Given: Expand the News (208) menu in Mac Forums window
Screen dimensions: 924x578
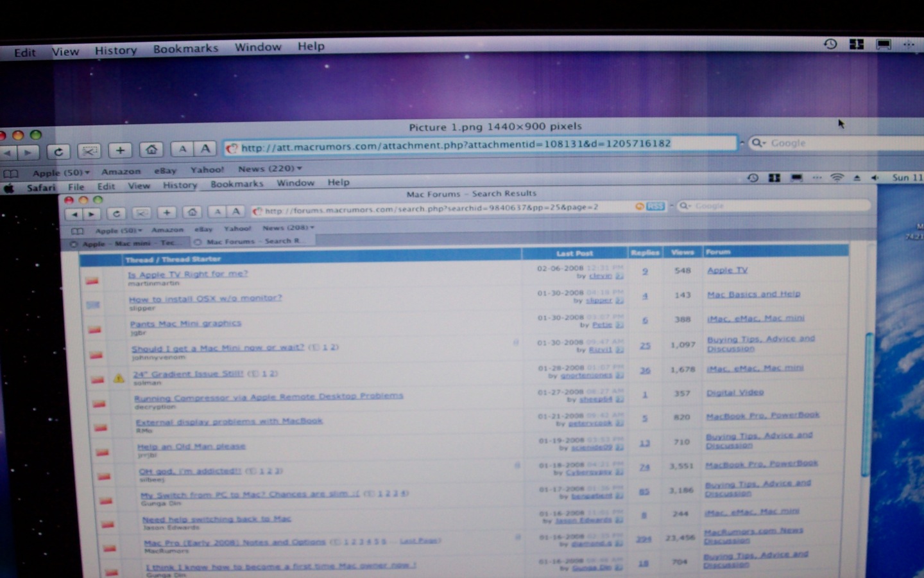Looking at the screenshot, I should pos(288,228).
